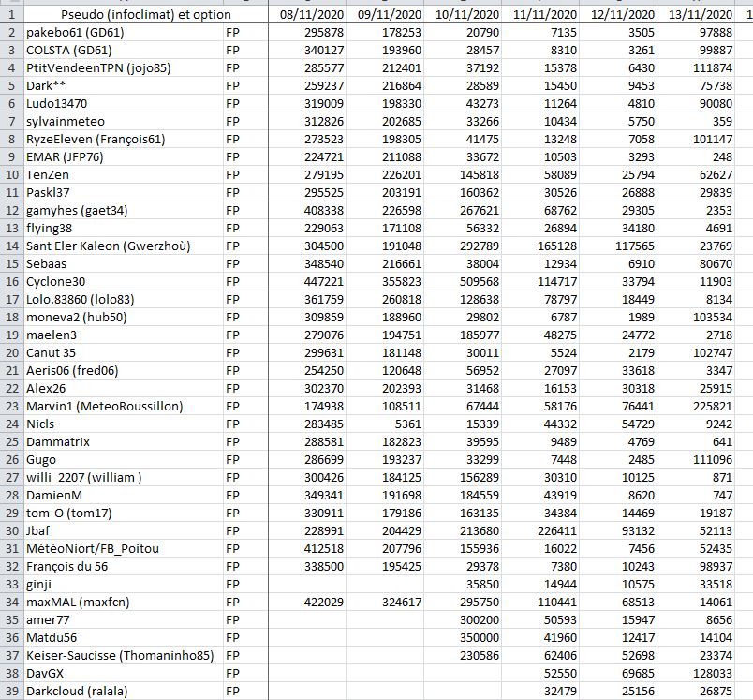753x700 pixels.
Task: Select the cell "François du 56"
Action: (x=124, y=566)
